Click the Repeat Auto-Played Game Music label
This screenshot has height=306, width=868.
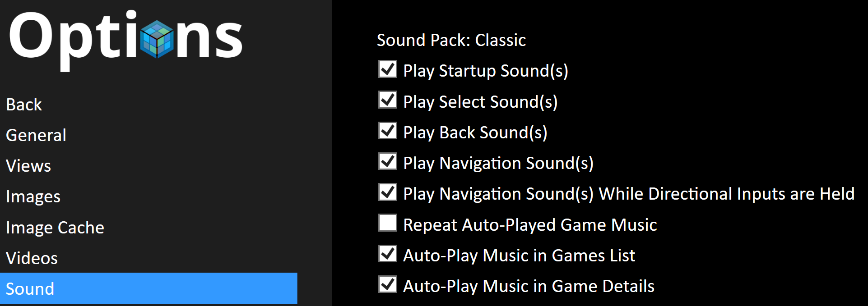point(530,225)
